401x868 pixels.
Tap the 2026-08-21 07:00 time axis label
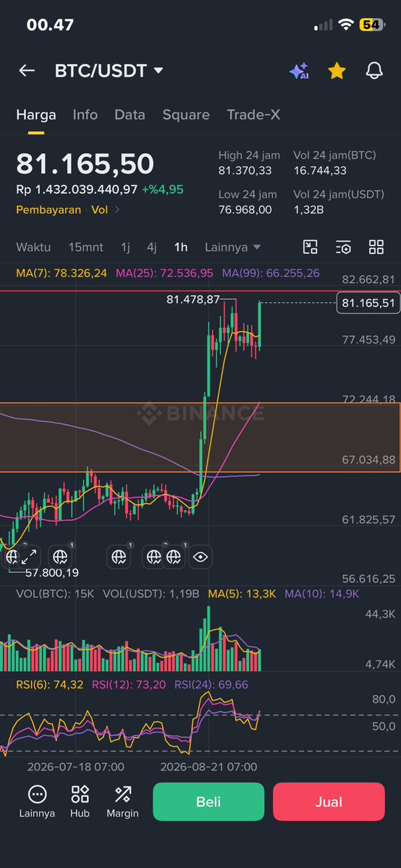click(x=208, y=767)
